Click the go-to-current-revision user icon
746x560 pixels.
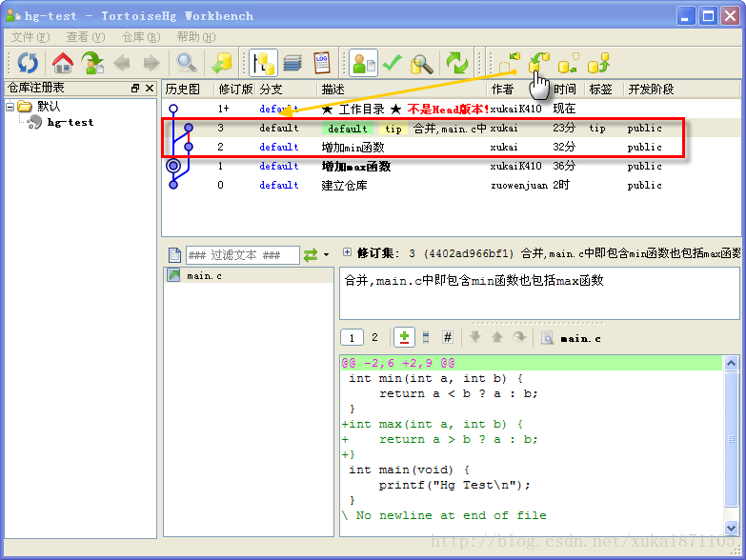pyautogui.click(x=92, y=63)
